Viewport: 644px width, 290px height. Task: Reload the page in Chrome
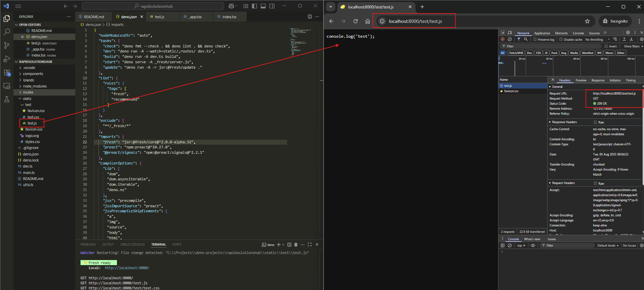[x=356, y=21]
